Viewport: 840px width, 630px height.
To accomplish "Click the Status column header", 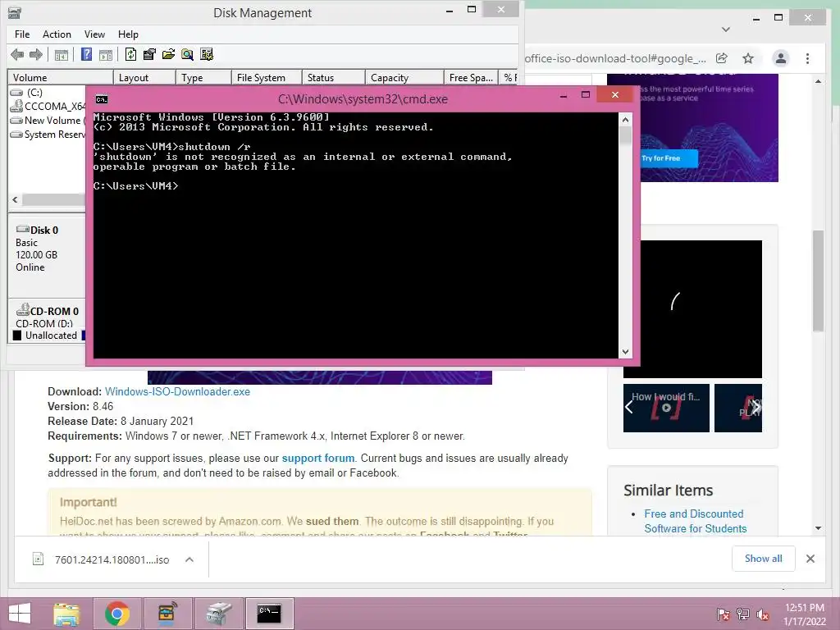I will (333, 78).
